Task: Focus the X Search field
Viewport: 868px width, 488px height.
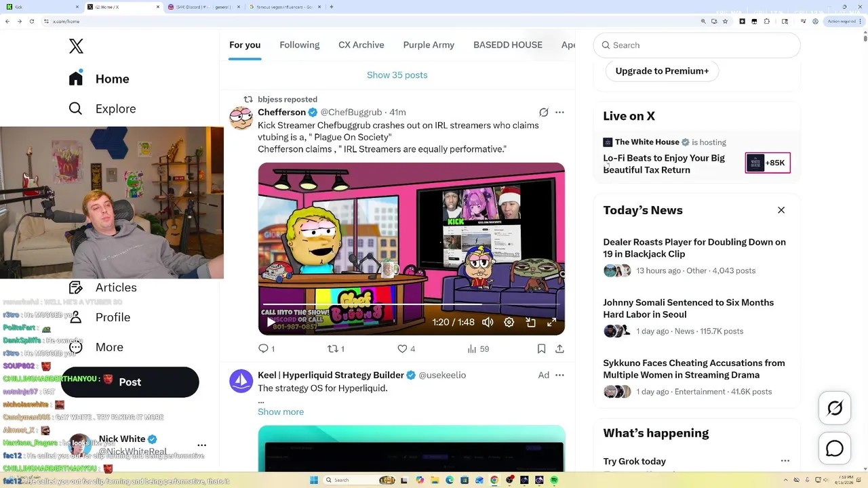Action: click(697, 45)
